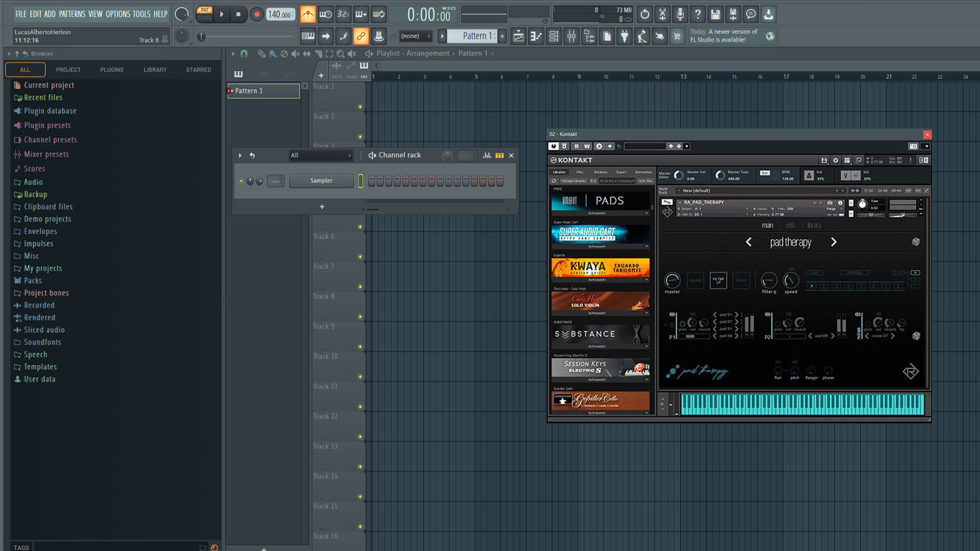The height and width of the screenshot is (551, 980).
Task: Open Channel rack options menu arrow
Action: (x=240, y=155)
